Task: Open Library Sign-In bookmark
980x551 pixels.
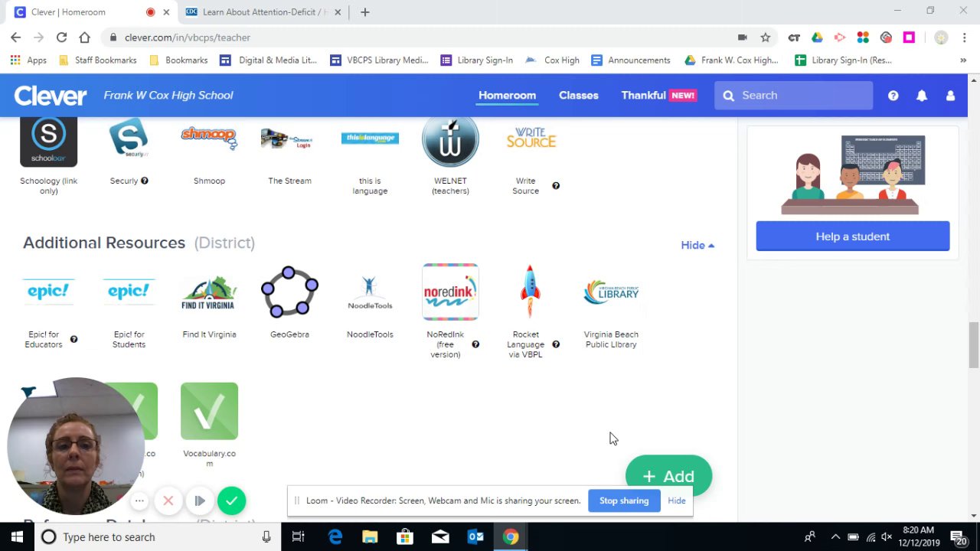Action: tap(477, 60)
